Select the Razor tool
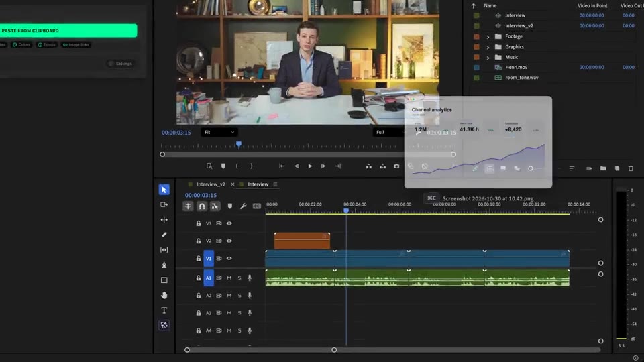The height and width of the screenshot is (362, 644). (x=164, y=235)
